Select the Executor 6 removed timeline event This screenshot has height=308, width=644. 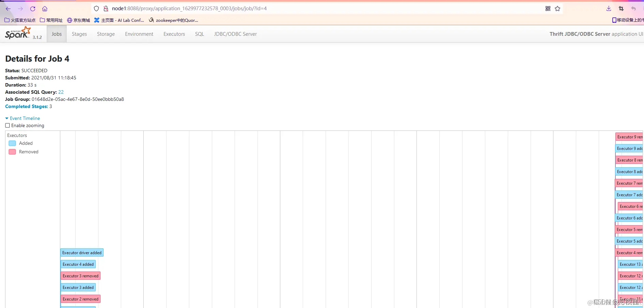pos(630,206)
